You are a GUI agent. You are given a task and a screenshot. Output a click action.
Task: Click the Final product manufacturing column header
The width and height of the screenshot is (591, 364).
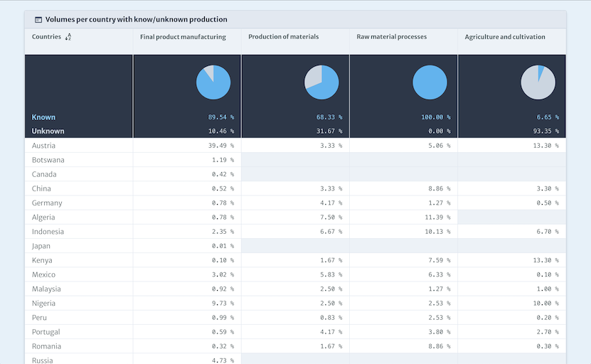point(183,37)
